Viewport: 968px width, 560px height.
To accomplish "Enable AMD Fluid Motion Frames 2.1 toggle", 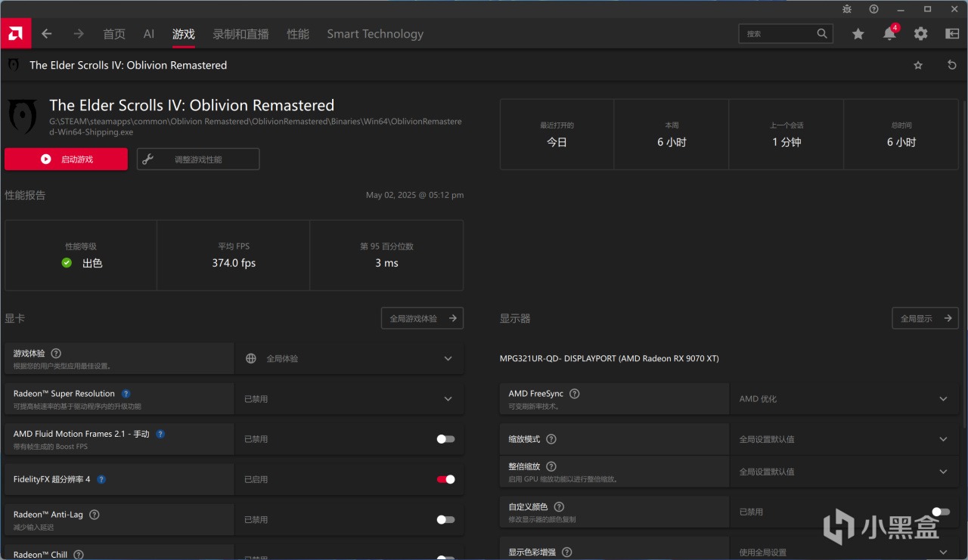I will [x=445, y=439].
